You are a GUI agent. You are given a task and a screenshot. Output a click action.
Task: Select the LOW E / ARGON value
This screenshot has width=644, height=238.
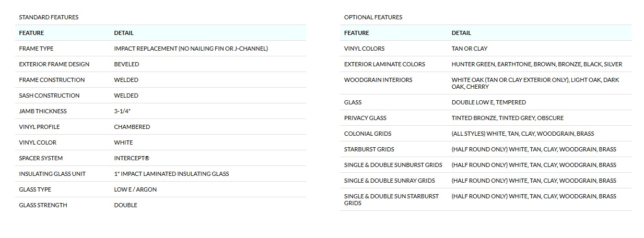[x=135, y=189]
